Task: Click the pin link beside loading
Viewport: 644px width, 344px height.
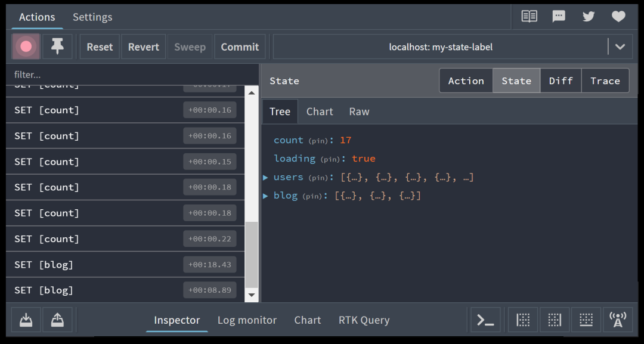Action: point(330,160)
